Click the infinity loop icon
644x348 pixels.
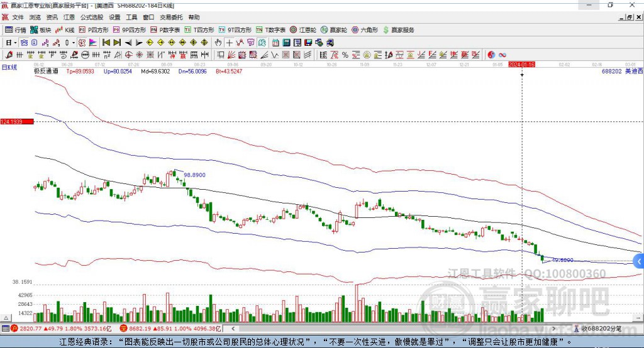coord(502,55)
